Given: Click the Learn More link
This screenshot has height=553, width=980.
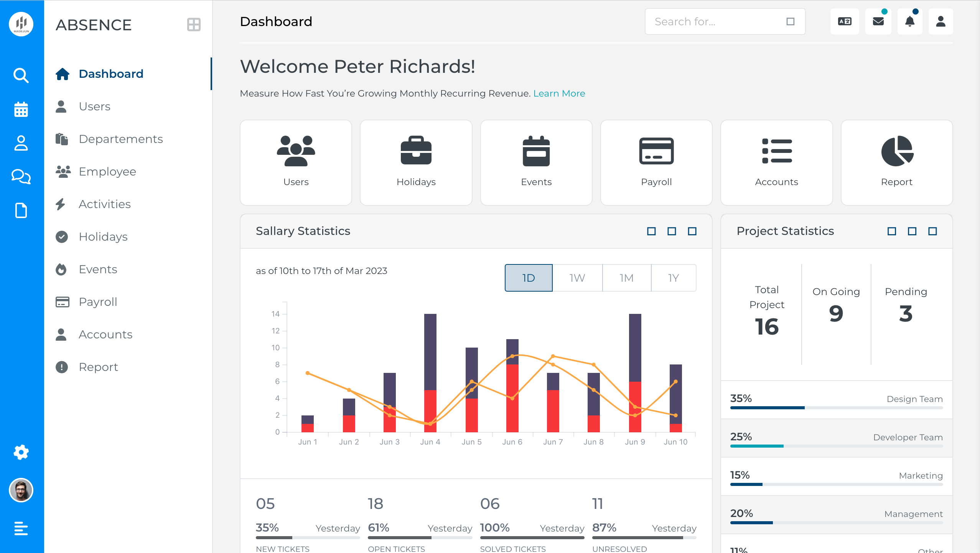Looking at the screenshot, I should (559, 93).
